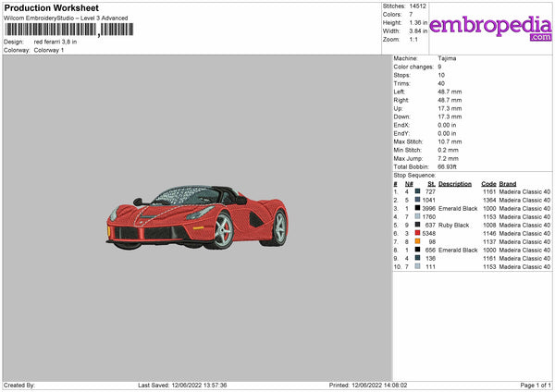Image resolution: width=555 pixels, height=392 pixels.
Task: Click the N# column header
Action: [408, 183]
